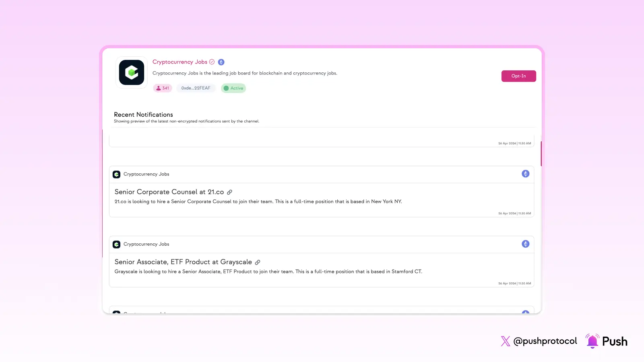Open link icon beside Senior Corporate Counsel title
This screenshot has width=644, height=362.
click(229, 192)
